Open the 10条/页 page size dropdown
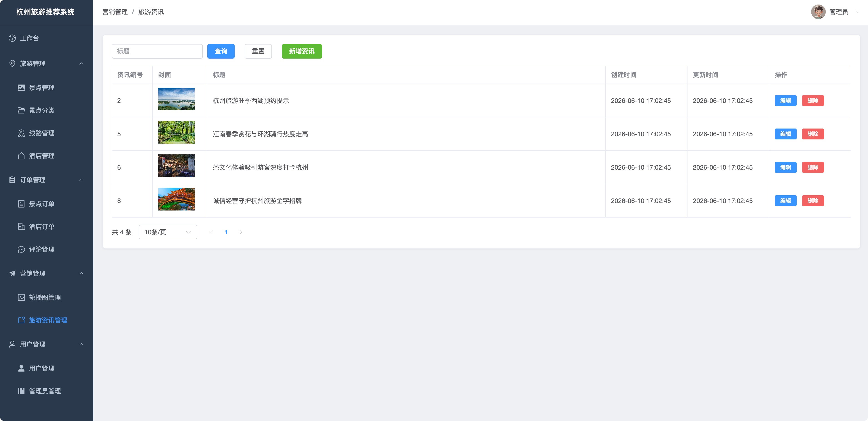This screenshot has width=868, height=421. pyautogui.click(x=168, y=232)
